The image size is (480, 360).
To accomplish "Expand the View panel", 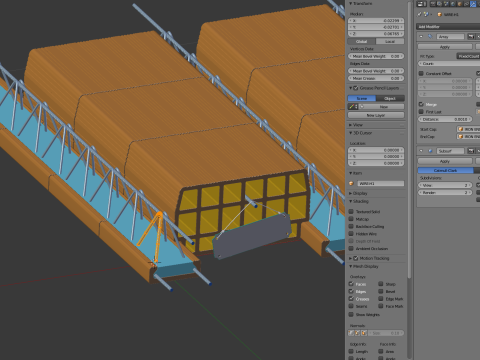I will coord(351,125).
